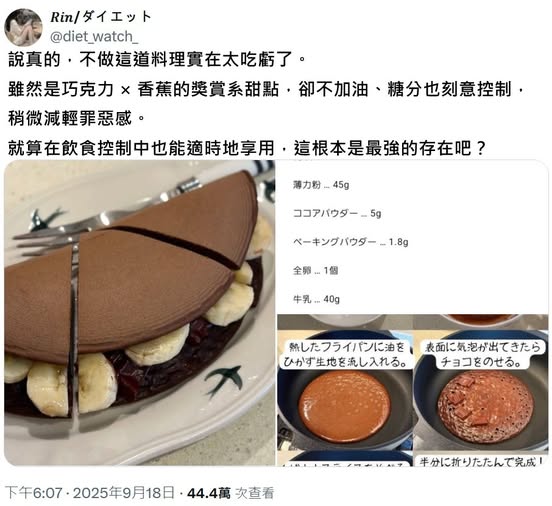Click the 下午6:07 post timestamp

34,493
